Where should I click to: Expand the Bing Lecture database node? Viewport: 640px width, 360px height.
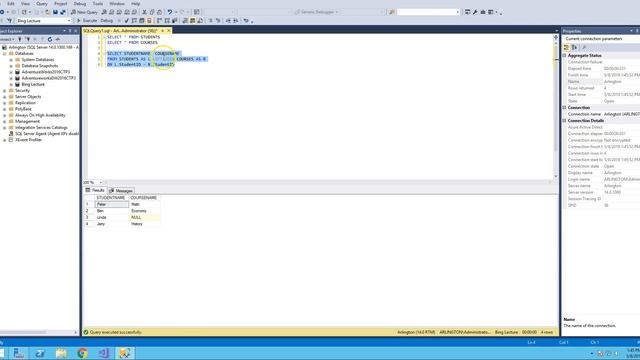tap(11, 84)
